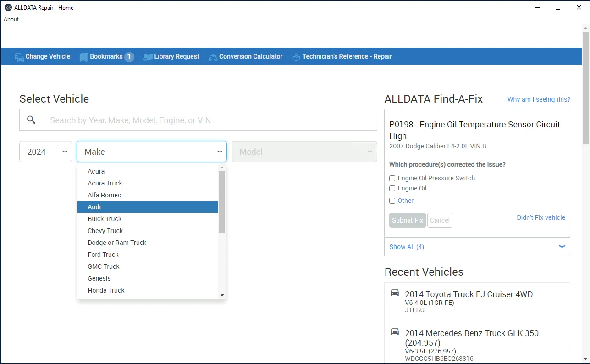Viewport: 590px width, 364px height.
Task: Open Bookmarks in the toolbar
Action: (x=107, y=57)
